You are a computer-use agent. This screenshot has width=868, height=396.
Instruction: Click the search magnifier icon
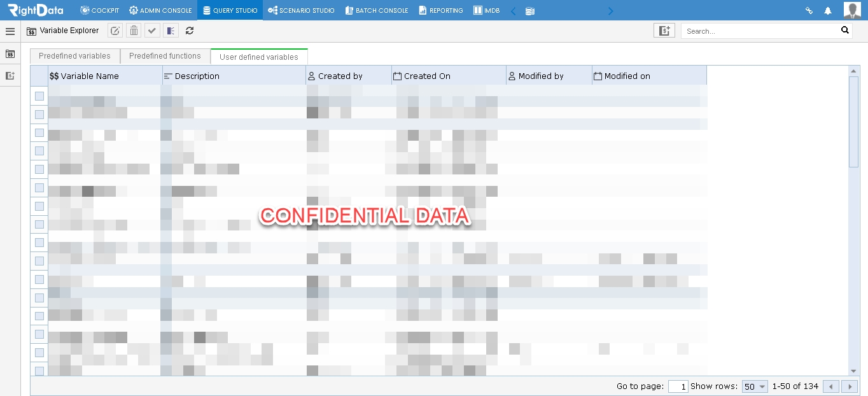pyautogui.click(x=845, y=30)
